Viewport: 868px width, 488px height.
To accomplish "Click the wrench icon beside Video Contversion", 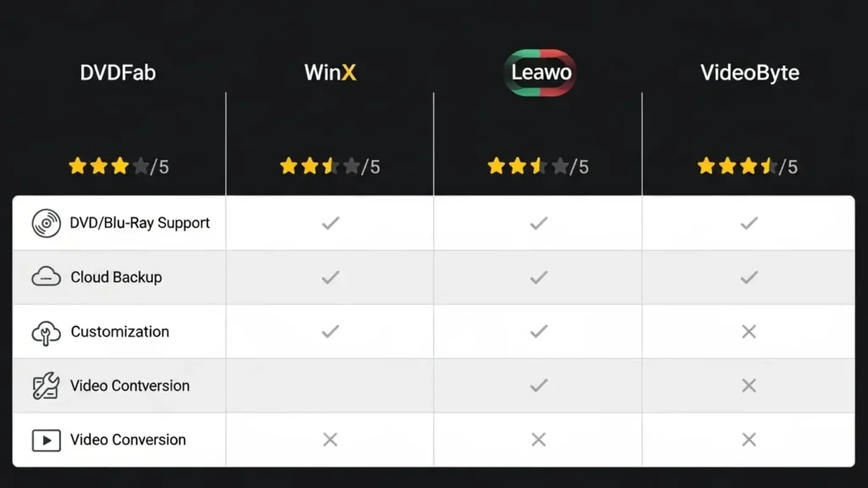I will tap(46, 386).
